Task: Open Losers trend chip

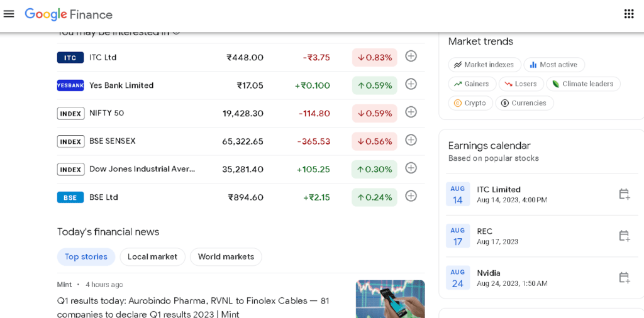Action: (521, 84)
